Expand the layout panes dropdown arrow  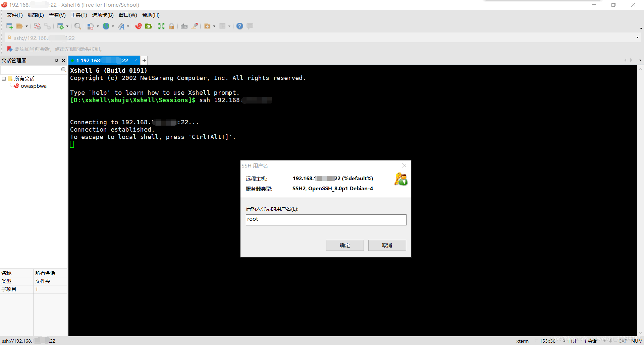[229, 26]
